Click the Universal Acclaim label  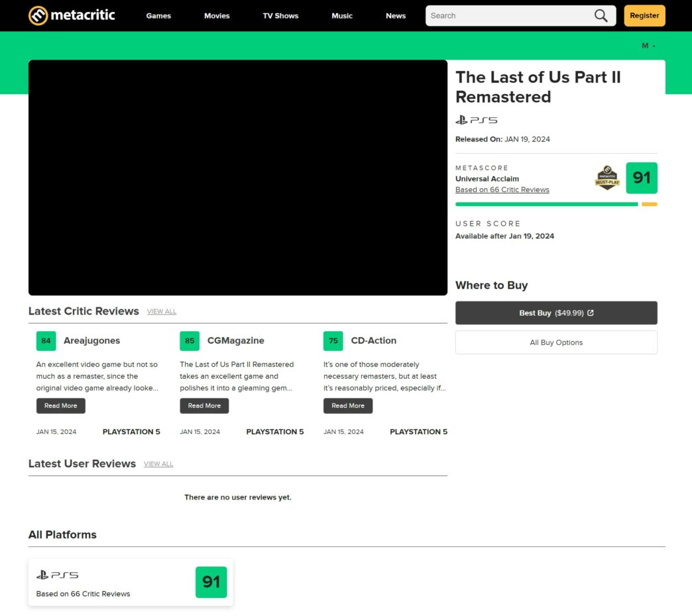click(487, 179)
